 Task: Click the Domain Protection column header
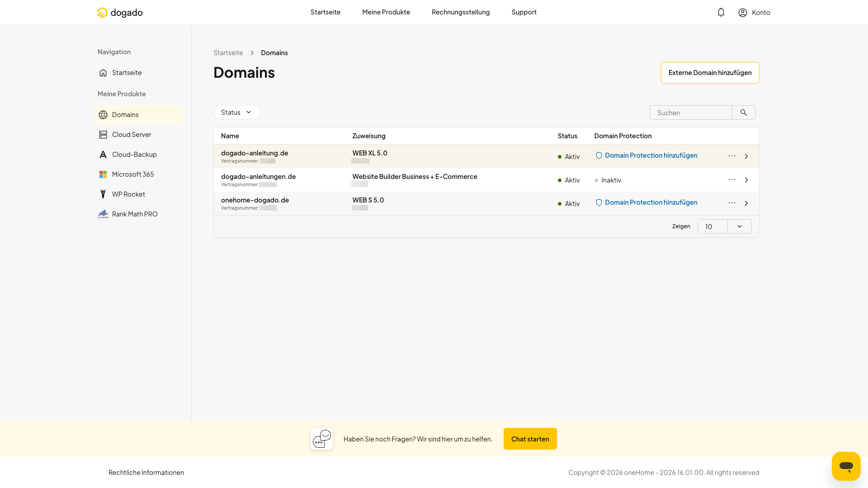tap(623, 136)
